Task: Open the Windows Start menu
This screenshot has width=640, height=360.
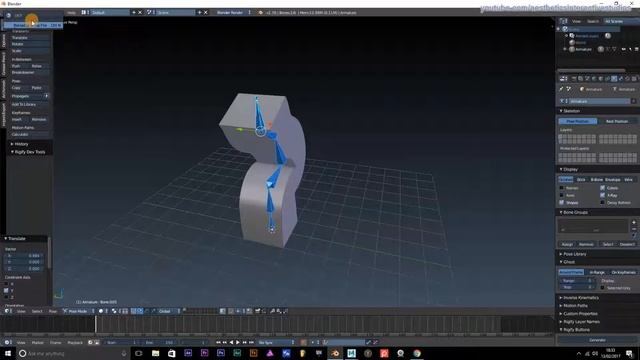Action: (8, 353)
